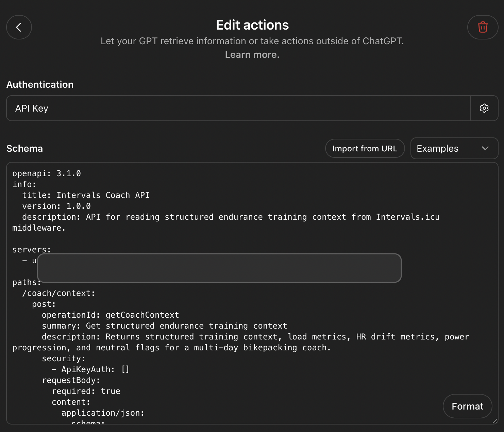Click the schema editor resize handle

(495, 421)
